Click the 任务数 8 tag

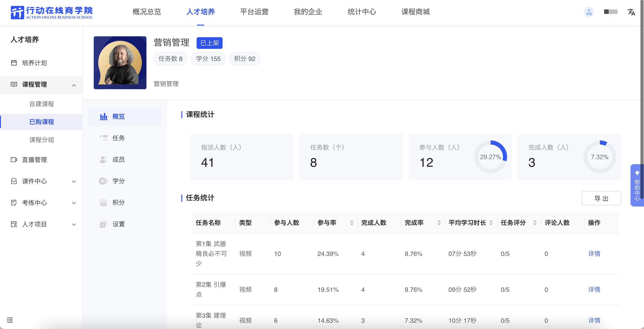point(170,59)
